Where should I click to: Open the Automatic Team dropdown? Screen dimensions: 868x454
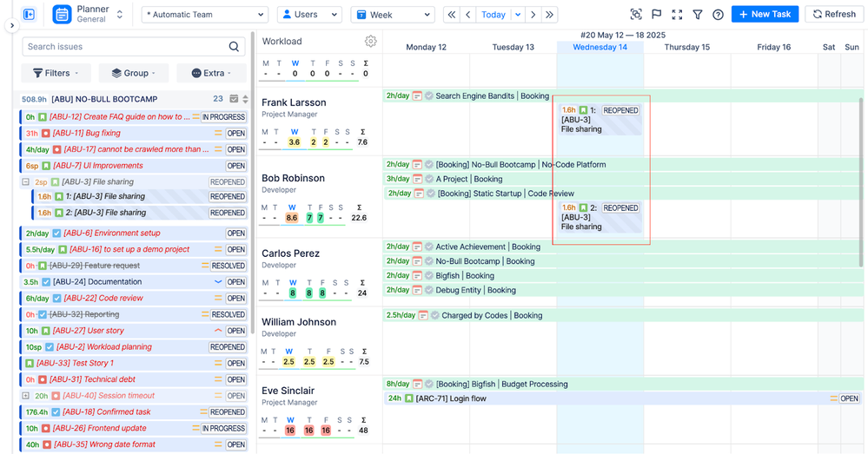pos(205,15)
